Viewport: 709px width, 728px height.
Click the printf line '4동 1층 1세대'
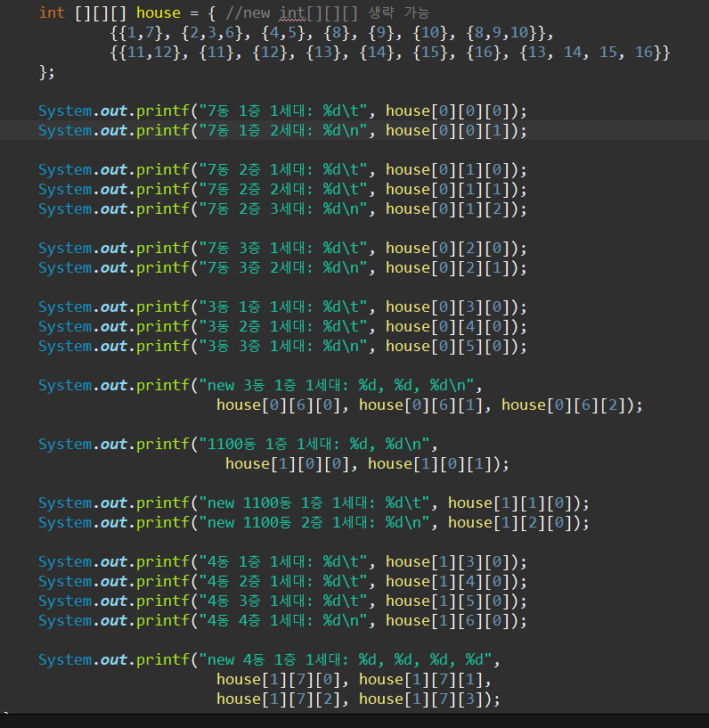pos(282,562)
